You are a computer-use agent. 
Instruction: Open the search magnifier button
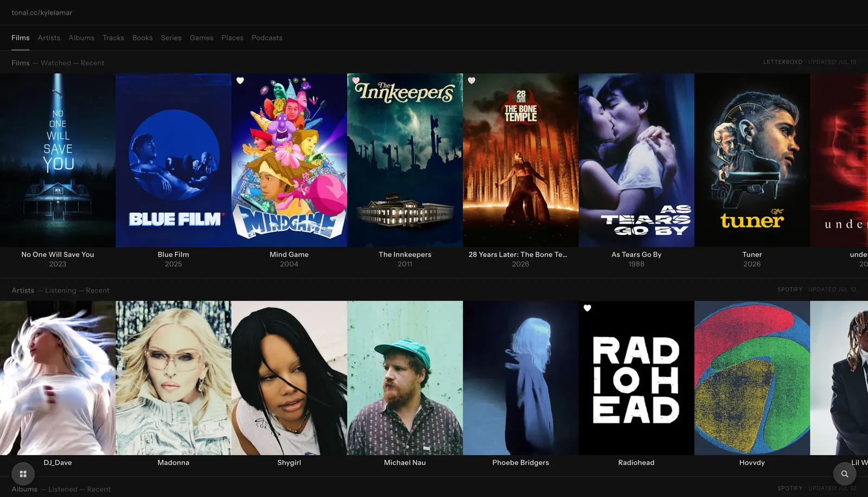845,474
